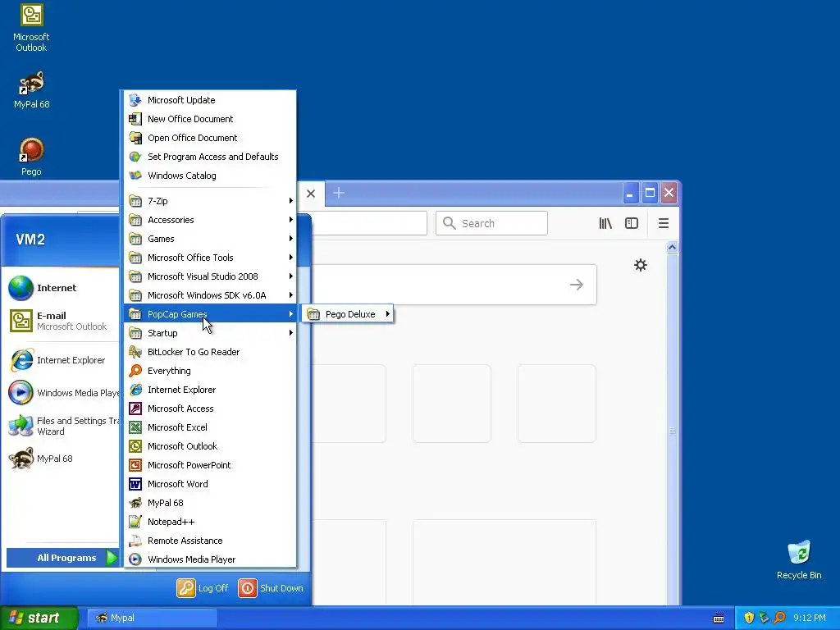Toggle the Mypal sidebar icon
The height and width of the screenshot is (630, 840).
pos(632,223)
